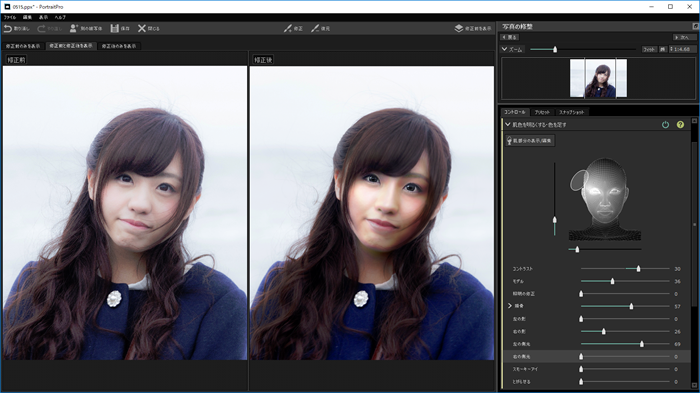Click the コントラスト value 30
The width and height of the screenshot is (700, 393).
click(x=677, y=269)
